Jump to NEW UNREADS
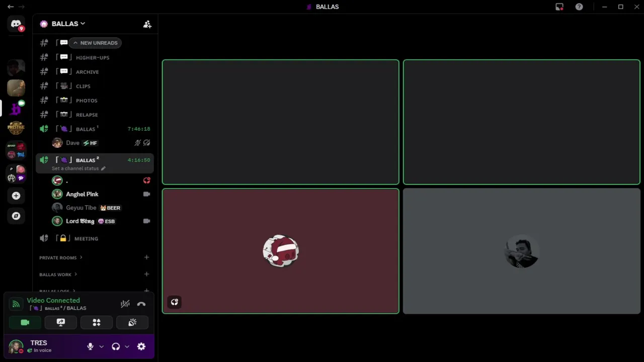Viewport: 644px width, 362px height. click(96, 43)
